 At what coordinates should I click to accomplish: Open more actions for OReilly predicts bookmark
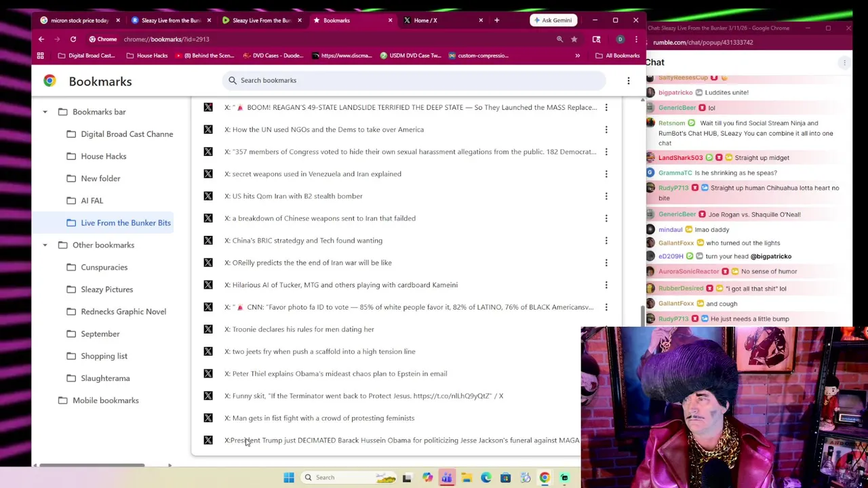coord(606,263)
